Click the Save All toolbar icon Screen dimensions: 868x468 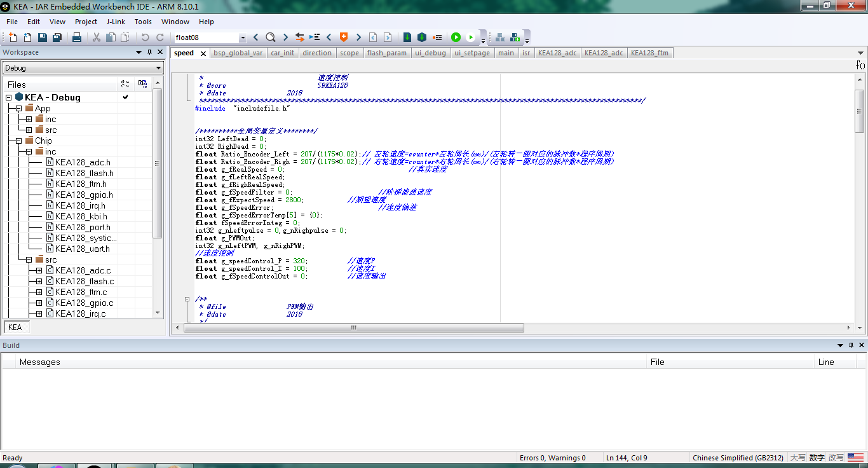[57, 38]
